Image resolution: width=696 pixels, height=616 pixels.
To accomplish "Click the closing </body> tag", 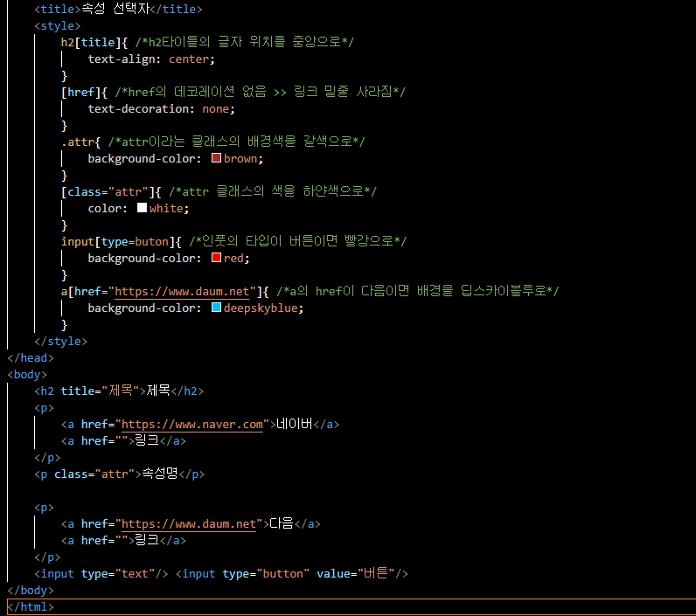I will [x=31, y=591].
